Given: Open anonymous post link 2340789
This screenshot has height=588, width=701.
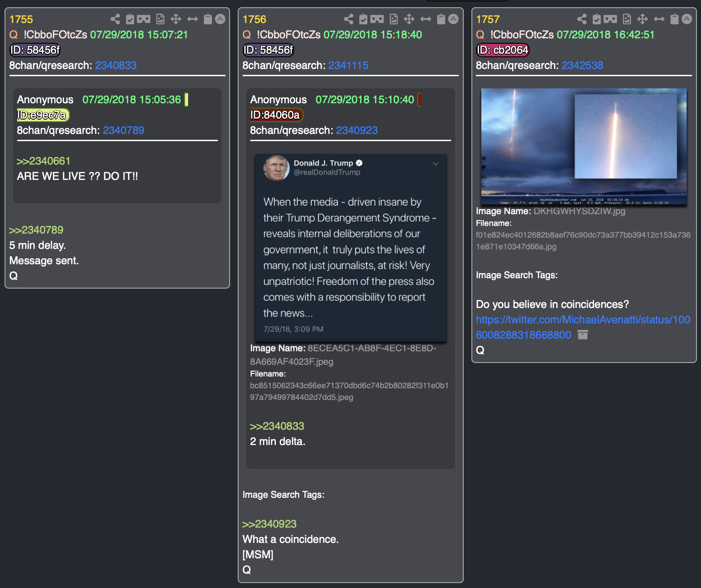Looking at the screenshot, I should click(124, 130).
